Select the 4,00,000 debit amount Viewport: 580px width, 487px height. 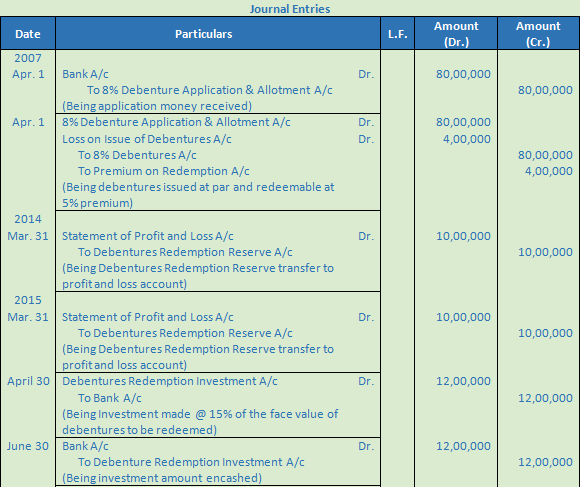click(467, 139)
